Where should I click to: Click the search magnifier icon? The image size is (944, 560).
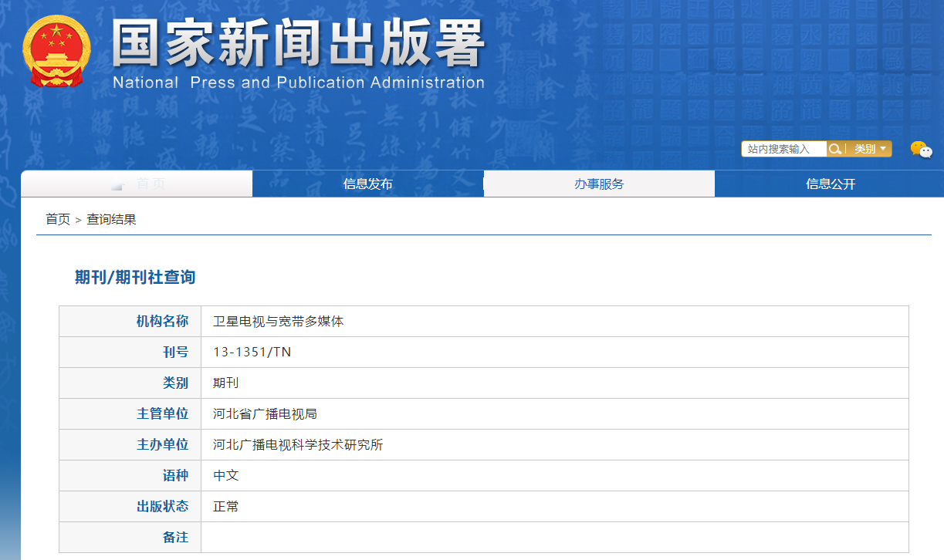tap(834, 149)
